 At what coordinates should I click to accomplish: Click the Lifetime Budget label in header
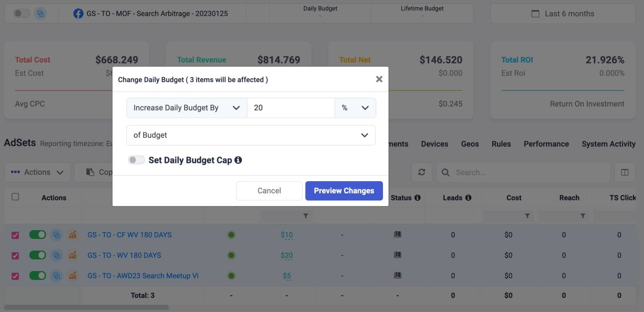(422, 8)
